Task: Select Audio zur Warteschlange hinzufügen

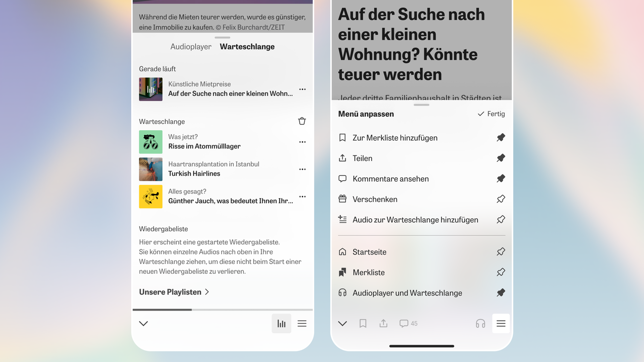Action: pos(415,219)
